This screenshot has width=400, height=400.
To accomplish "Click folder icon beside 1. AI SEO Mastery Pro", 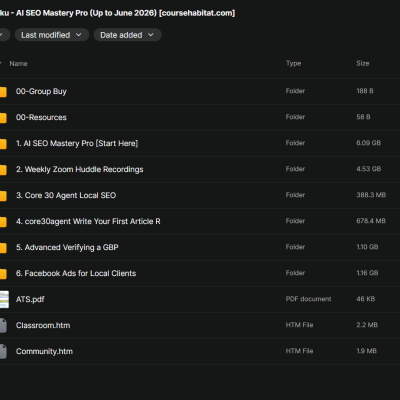I will [x=3, y=144].
